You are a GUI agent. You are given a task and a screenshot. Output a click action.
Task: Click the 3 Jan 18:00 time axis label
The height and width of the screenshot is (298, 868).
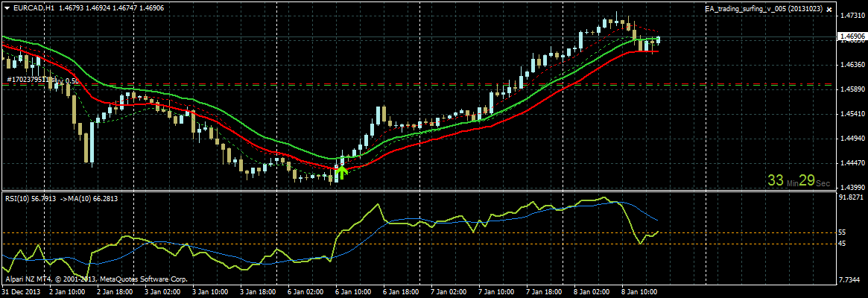(x=258, y=291)
